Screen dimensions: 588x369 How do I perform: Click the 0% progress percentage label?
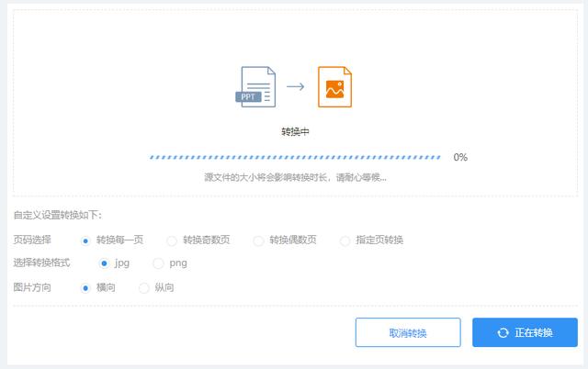point(460,157)
